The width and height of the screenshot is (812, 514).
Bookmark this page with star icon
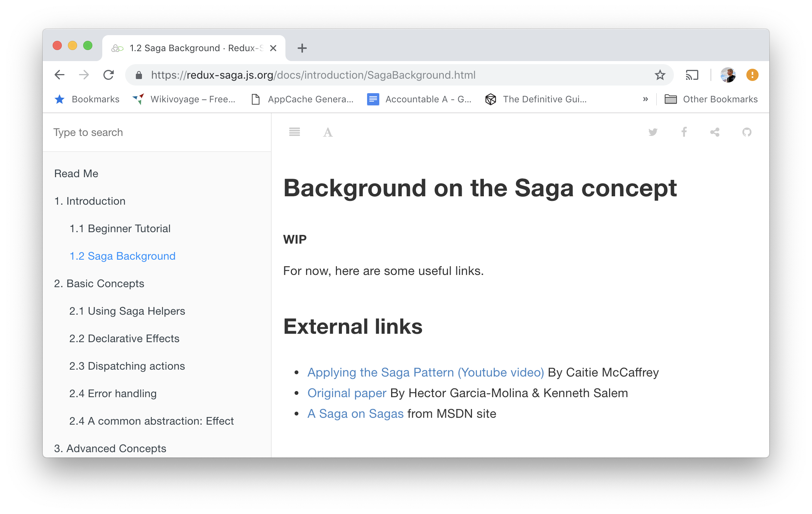coord(660,75)
